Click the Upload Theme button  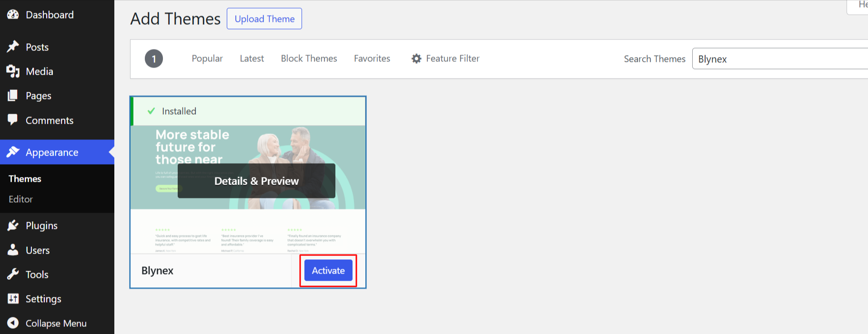264,19
